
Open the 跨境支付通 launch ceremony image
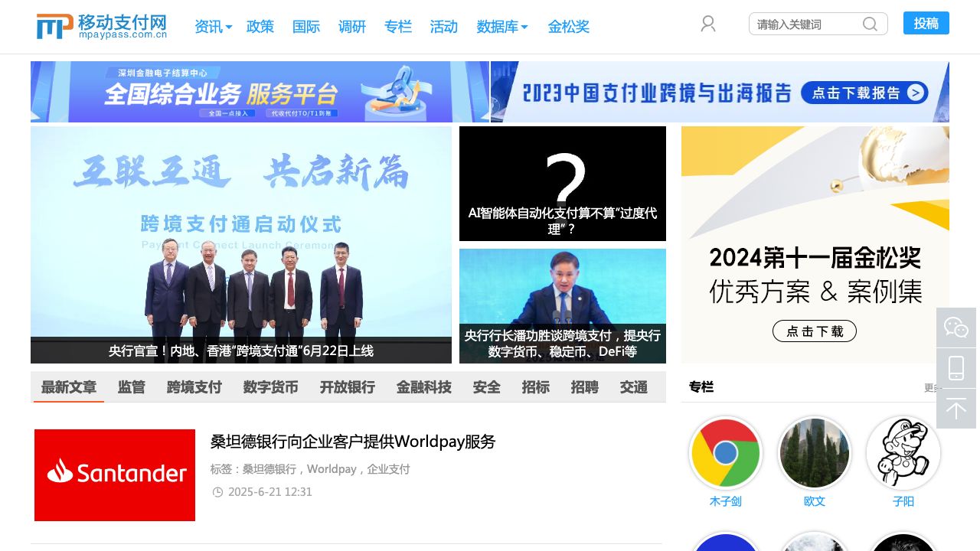241,245
